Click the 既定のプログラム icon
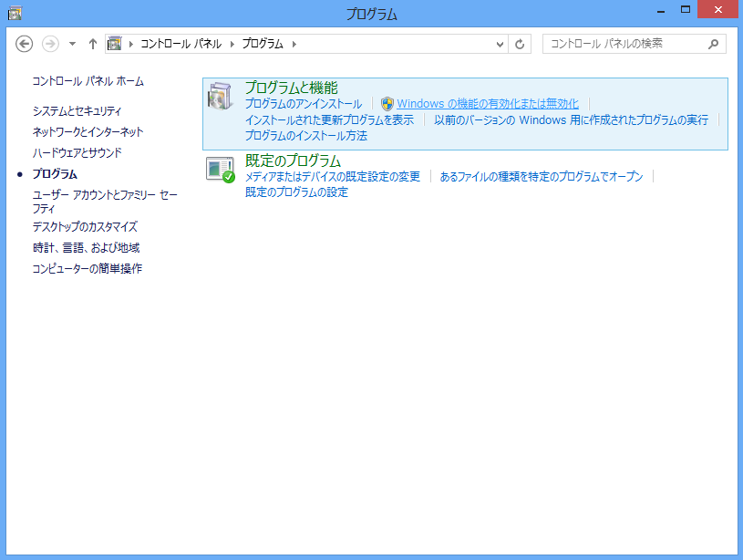 [x=221, y=170]
